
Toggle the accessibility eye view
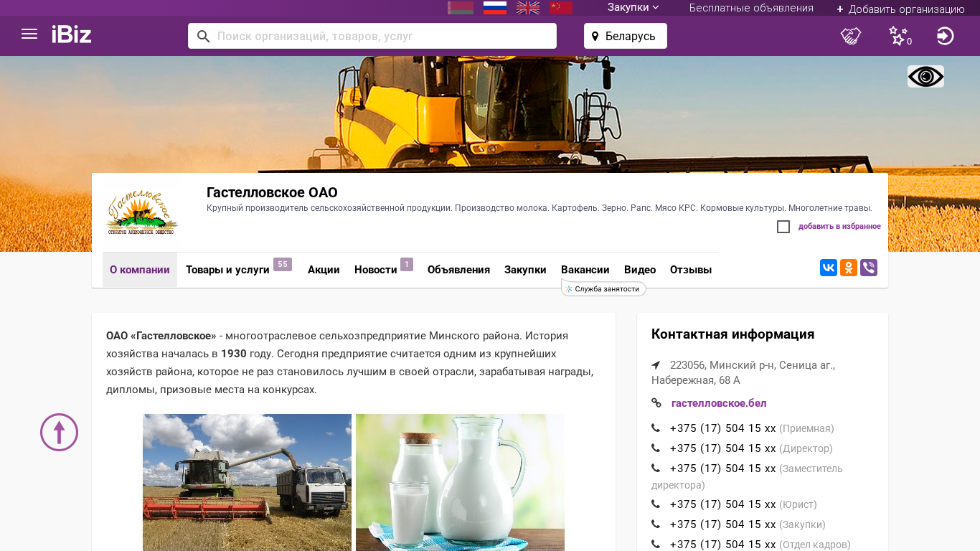(x=925, y=77)
